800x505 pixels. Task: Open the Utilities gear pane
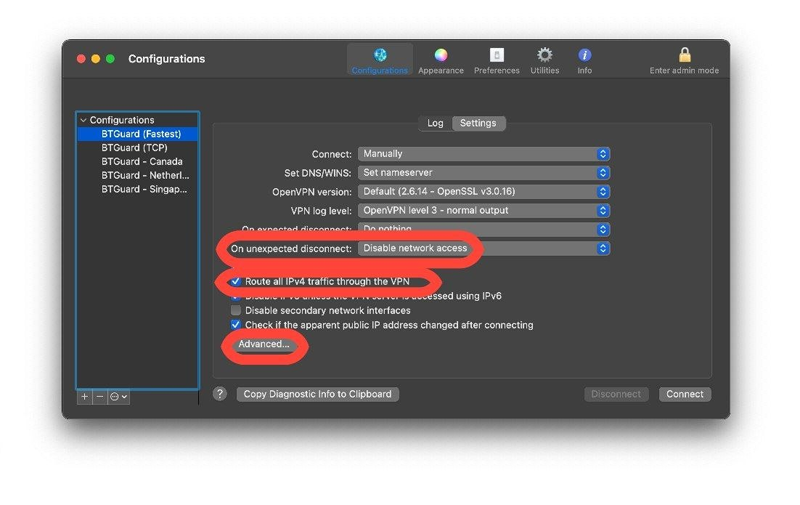tap(544, 59)
